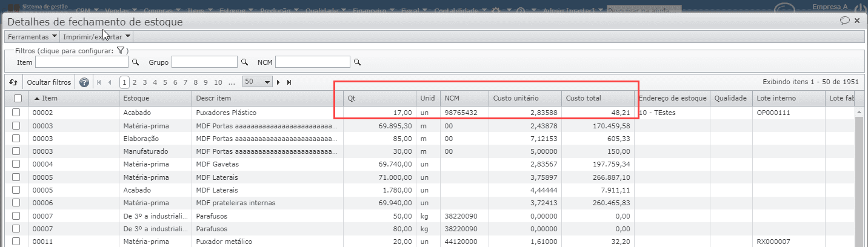Check the row for Puxadores Plástico
The height and width of the screenshot is (247, 868).
tap(16, 113)
